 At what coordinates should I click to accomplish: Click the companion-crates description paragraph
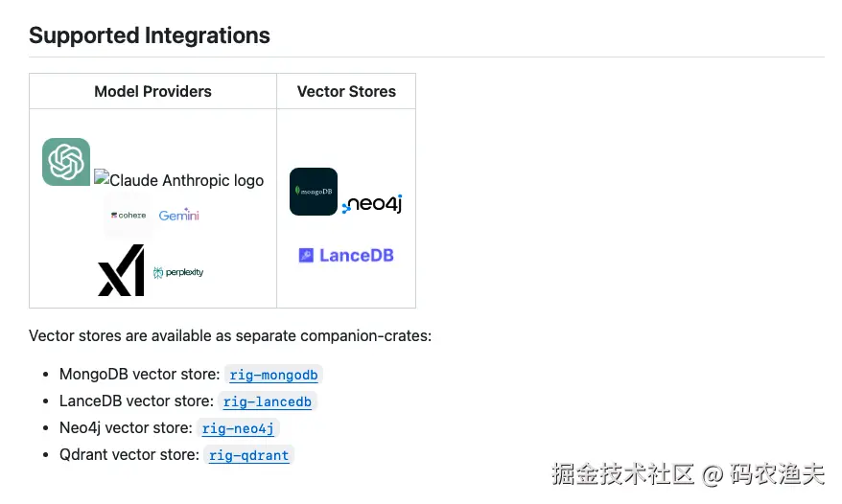tap(230, 336)
